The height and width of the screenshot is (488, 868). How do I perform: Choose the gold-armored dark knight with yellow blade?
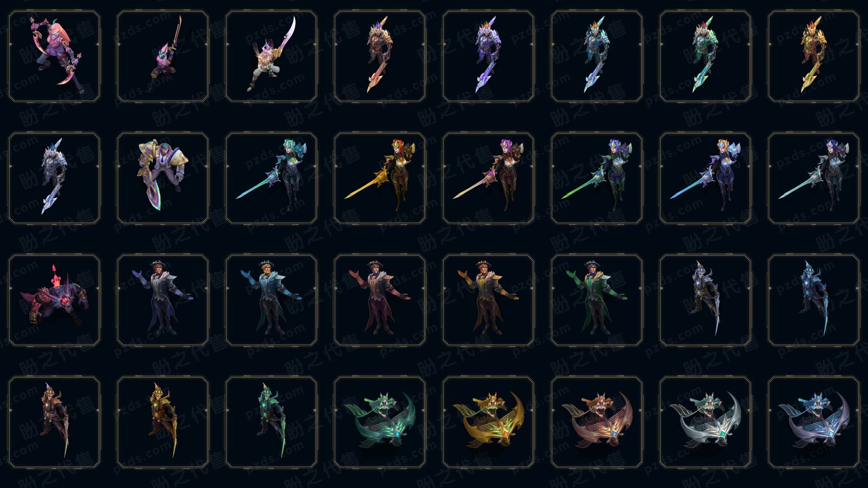(x=163, y=422)
